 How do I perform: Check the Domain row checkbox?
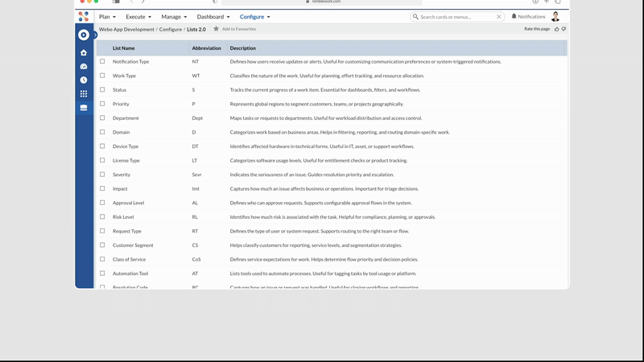(102, 132)
